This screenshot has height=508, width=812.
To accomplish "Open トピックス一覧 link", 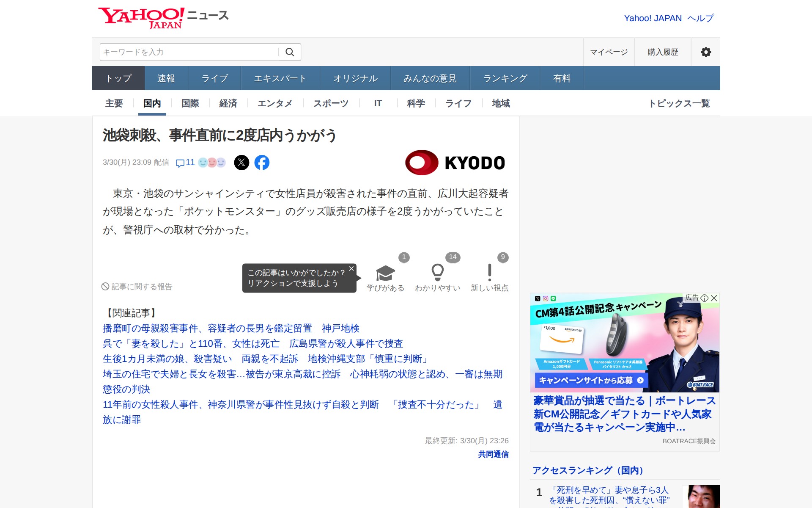I will (679, 103).
